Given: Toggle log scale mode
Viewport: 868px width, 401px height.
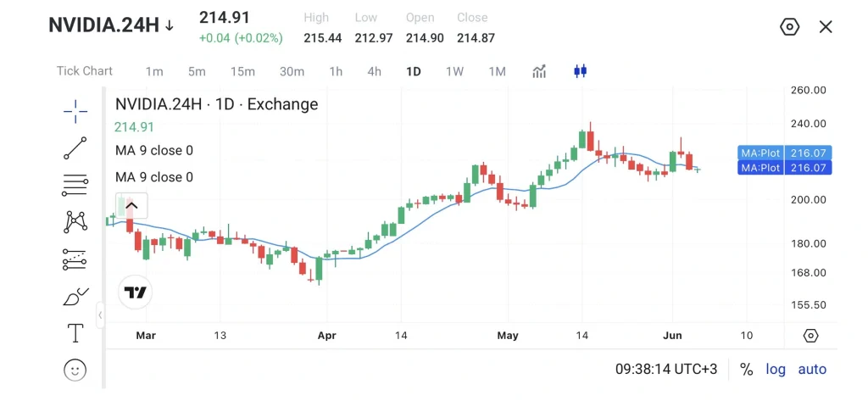Looking at the screenshot, I should [x=776, y=370].
